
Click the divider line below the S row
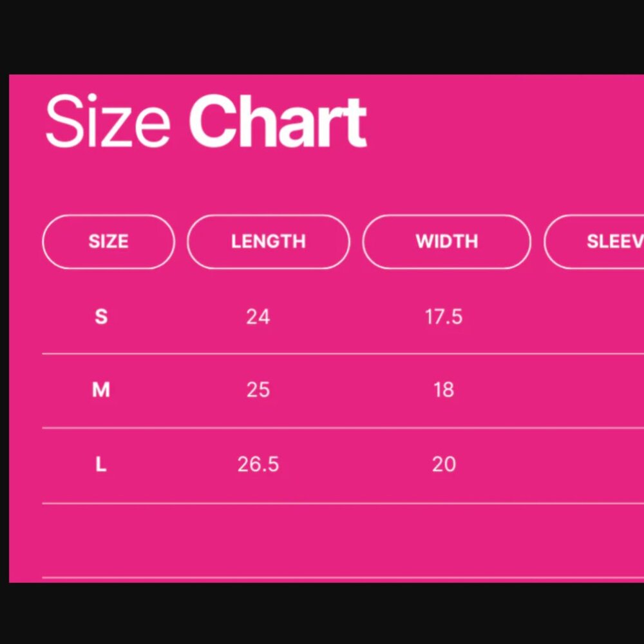tap(343, 353)
